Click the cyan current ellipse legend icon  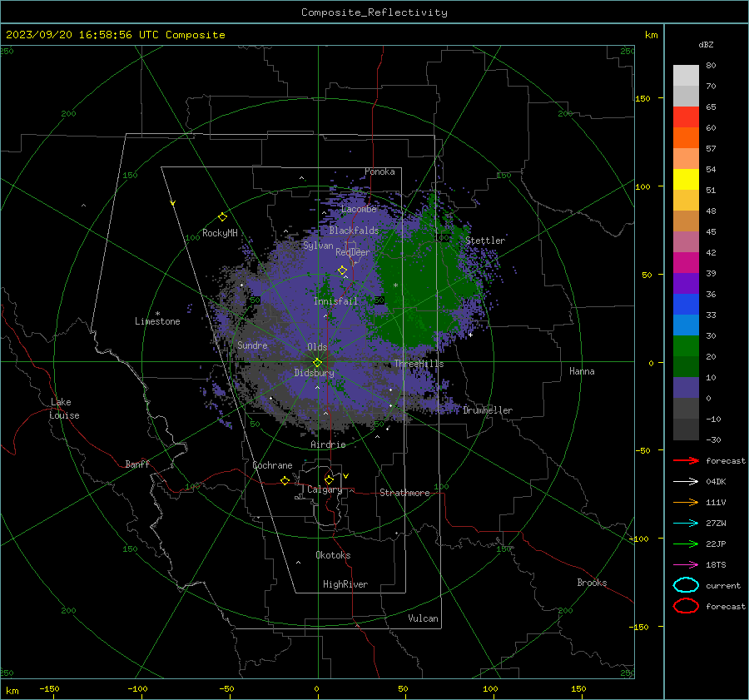(686, 585)
